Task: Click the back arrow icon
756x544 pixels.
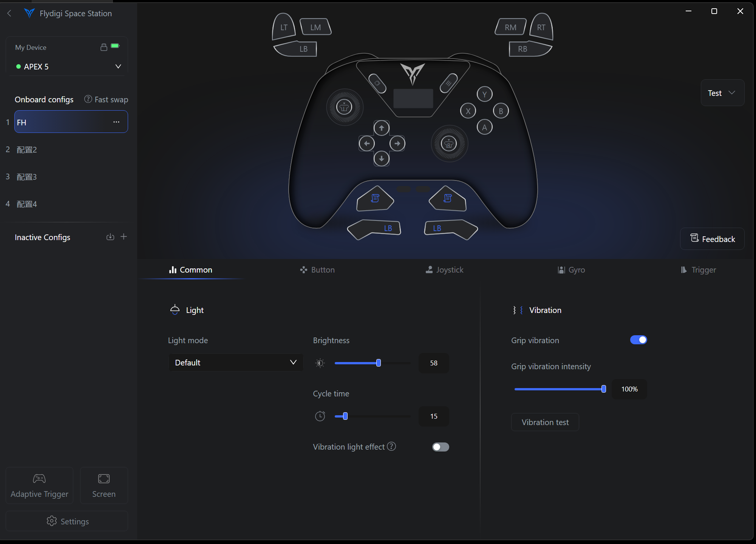Action: 9,14
